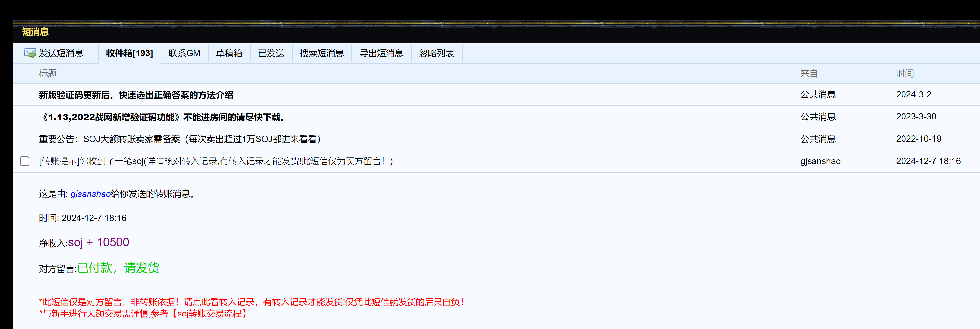Switch to 收件箱[193] tab
This screenshot has height=329, width=980.
tap(129, 53)
